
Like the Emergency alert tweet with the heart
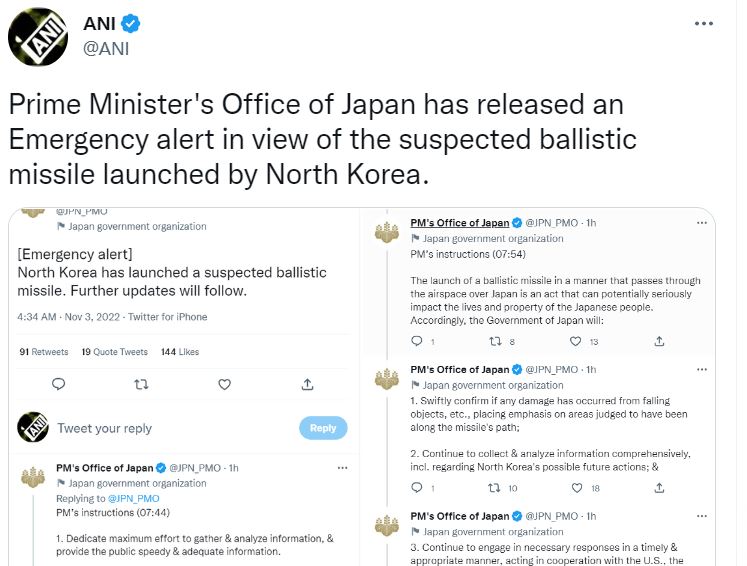tap(224, 383)
